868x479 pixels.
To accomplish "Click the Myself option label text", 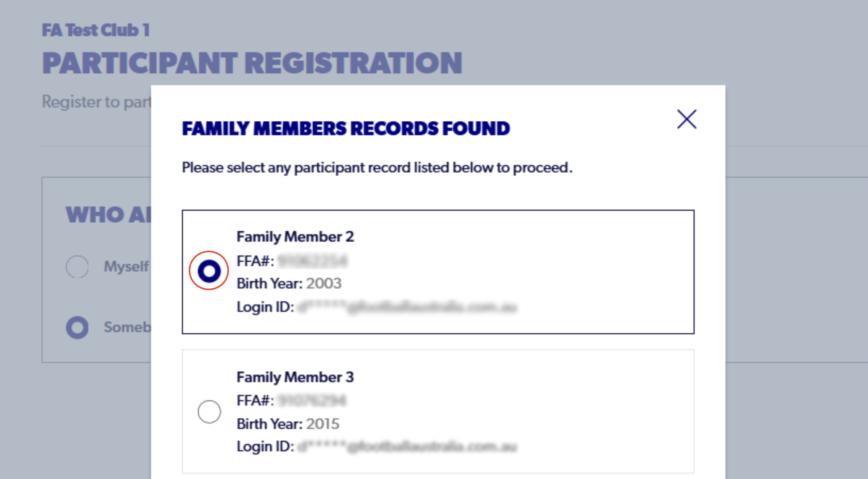I will pyautogui.click(x=126, y=266).
